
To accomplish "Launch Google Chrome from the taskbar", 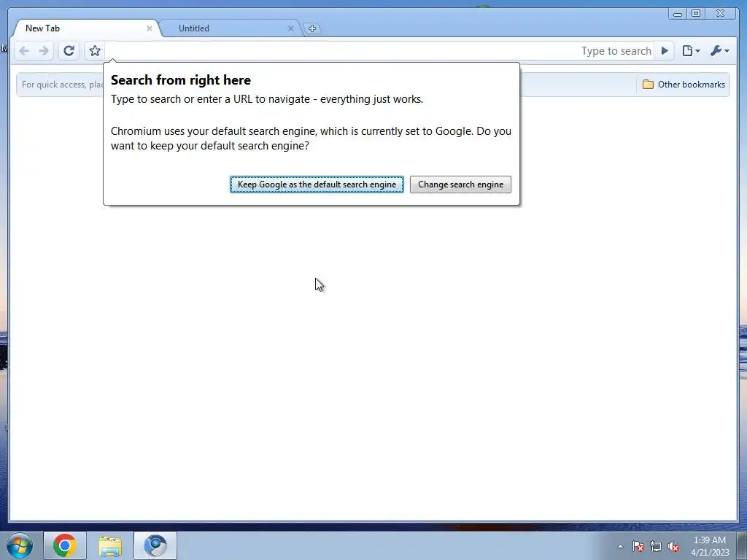I will coord(65,545).
